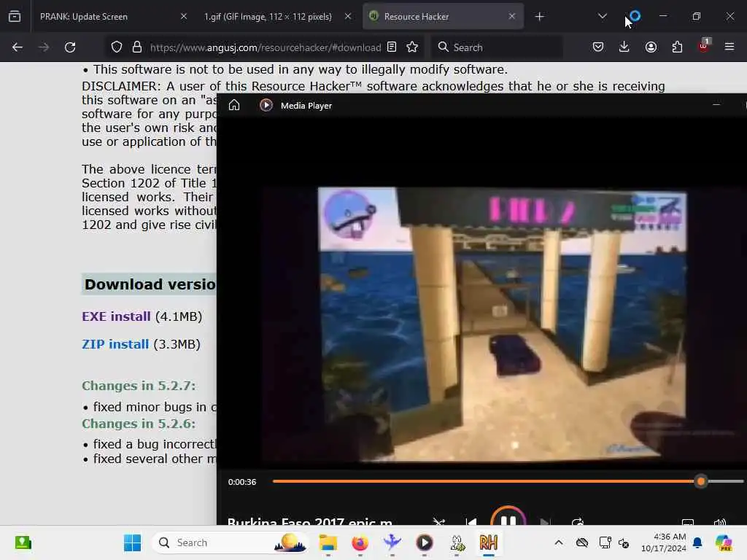
Task: Bookmark this page with the star
Action: point(412,47)
